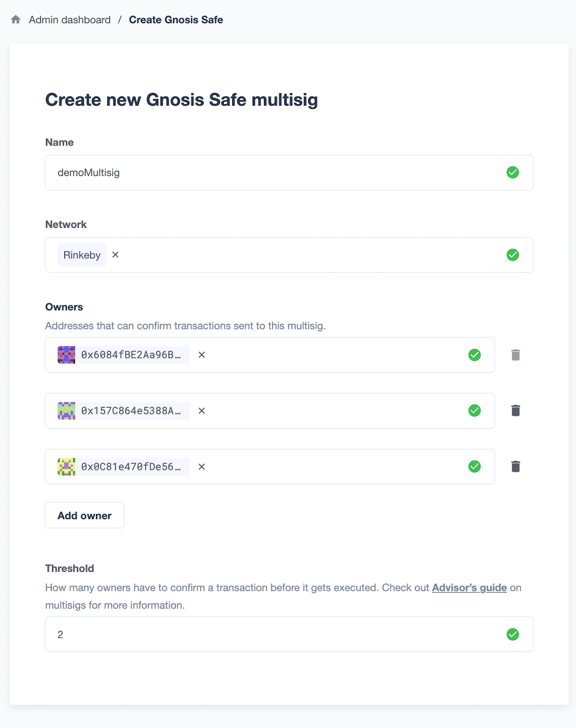Image resolution: width=576 pixels, height=728 pixels.
Task: Remove the Rinkeby network tag
Action: point(116,255)
